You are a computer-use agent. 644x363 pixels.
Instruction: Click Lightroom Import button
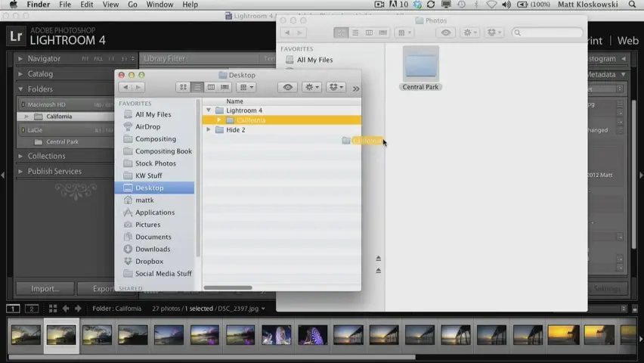[x=45, y=289]
